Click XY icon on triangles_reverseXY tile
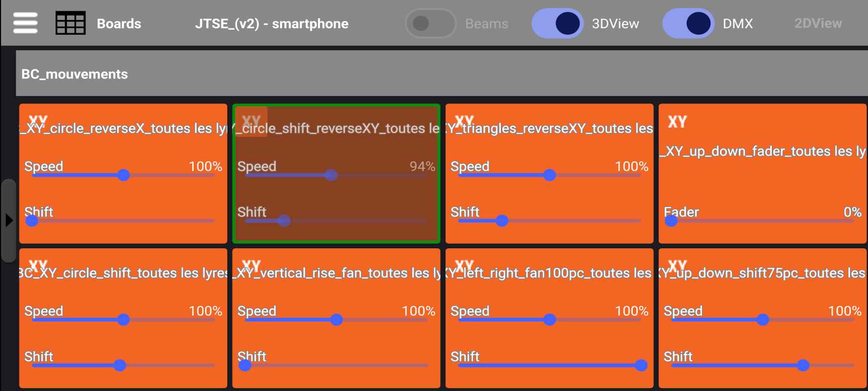Image resolution: width=868 pixels, height=391 pixels. click(x=464, y=120)
